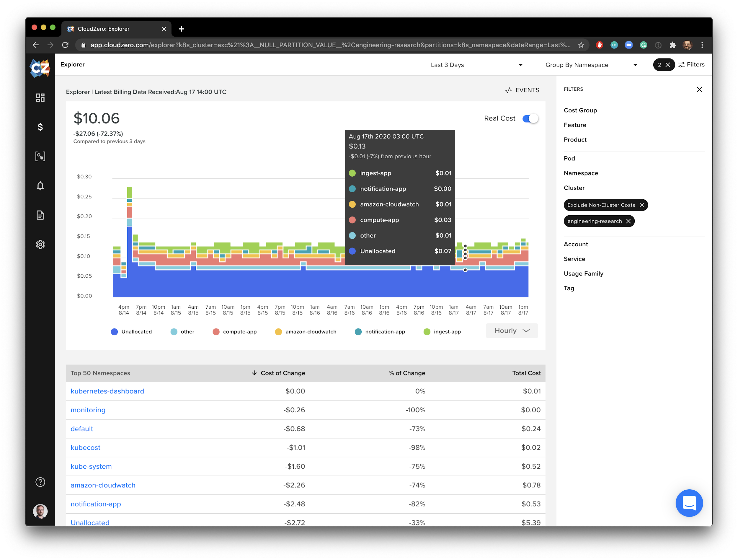Remove the engineering-research filter chip
This screenshot has width=738, height=560.
click(628, 221)
